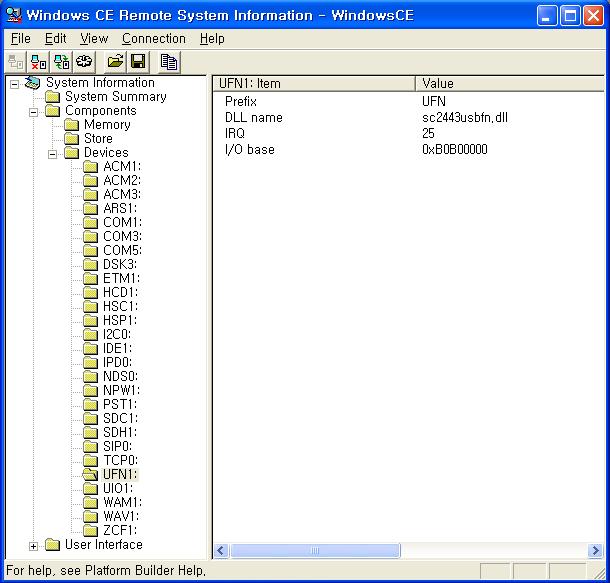
Task: Open the File menu
Action: click(21, 39)
